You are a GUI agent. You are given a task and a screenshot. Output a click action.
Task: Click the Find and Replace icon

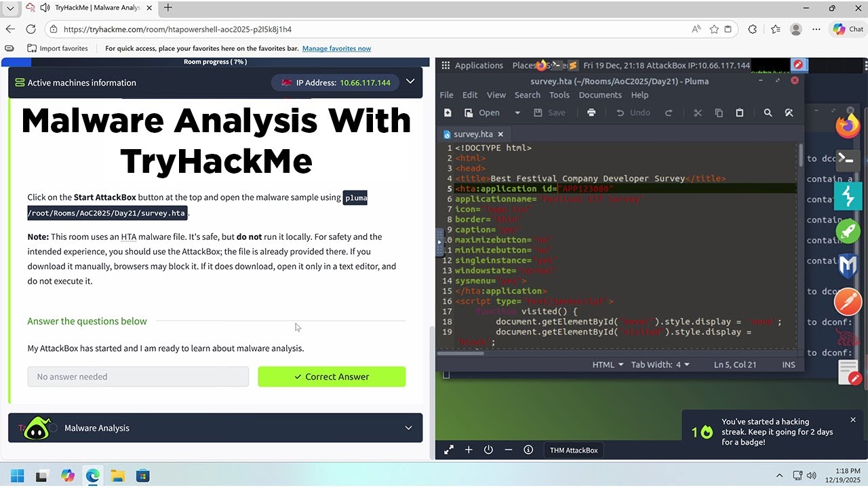pos(789,113)
